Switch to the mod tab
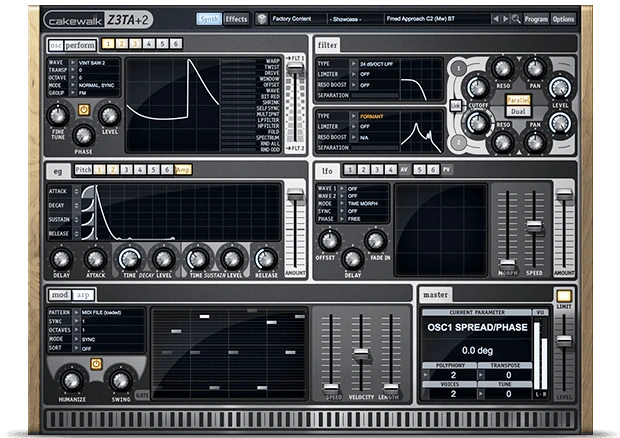The image size is (620, 438). [60, 295]
